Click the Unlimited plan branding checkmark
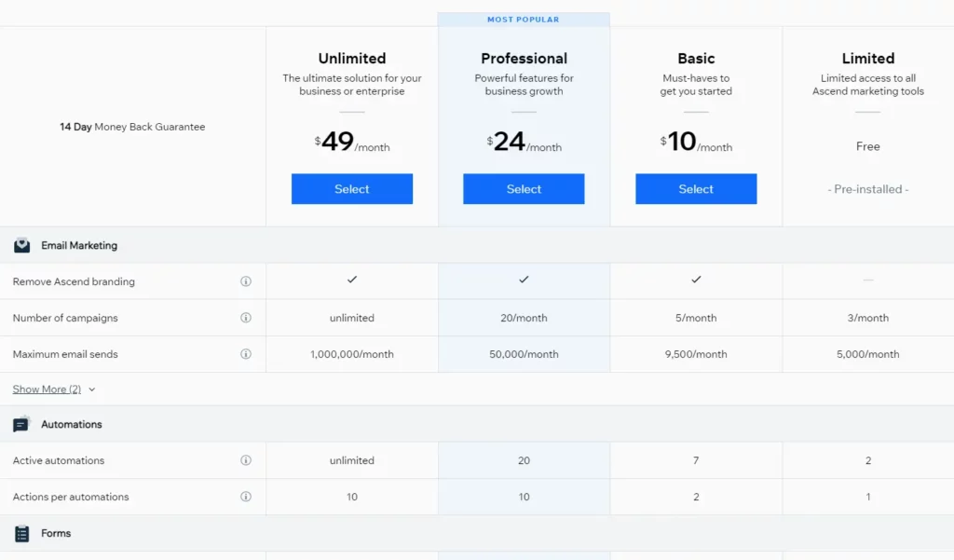Viewport: 954px width, 560px height. pyautogui.click(x=352, y=280)
